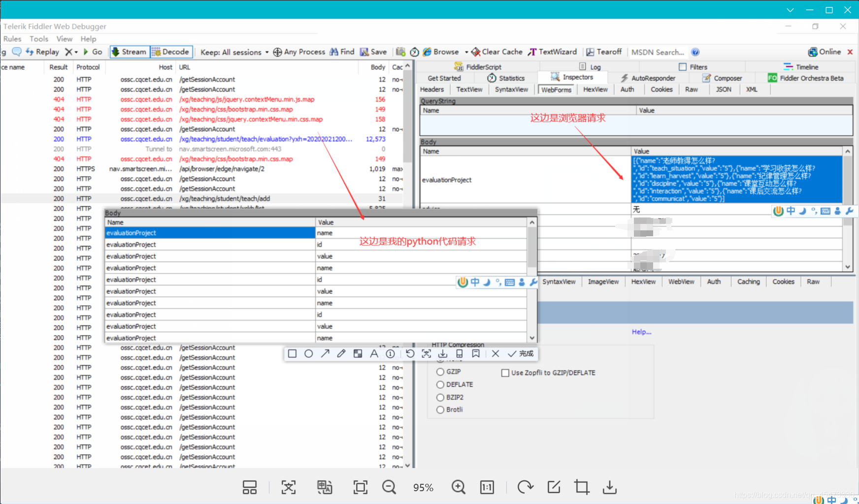Click the Decode toolbar icon
The height and width of the screenshot is (504, 859).
click(156, 52)
